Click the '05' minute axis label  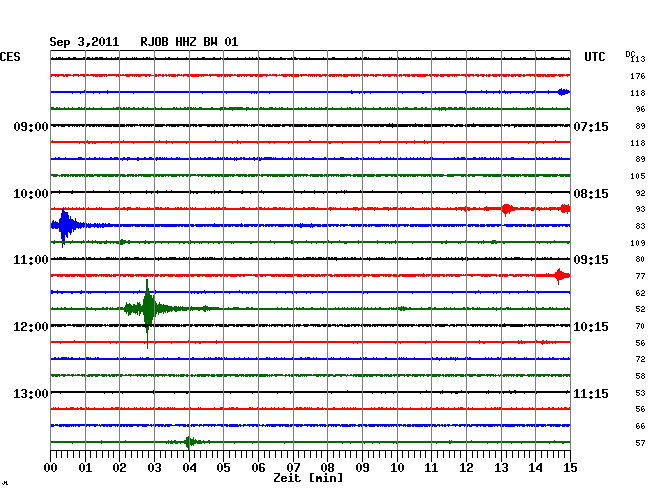(223, 467)
